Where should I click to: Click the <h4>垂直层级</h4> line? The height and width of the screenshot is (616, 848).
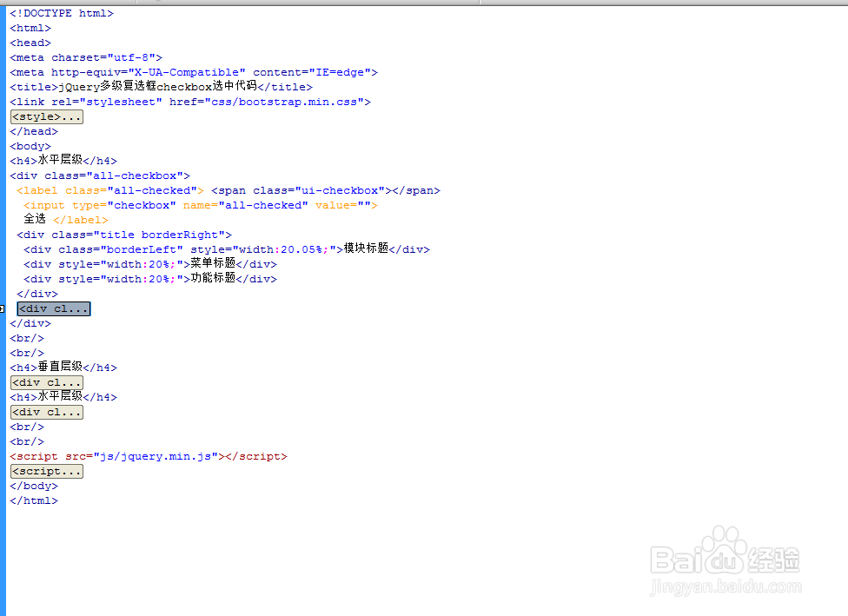click(x=63, y=367)
